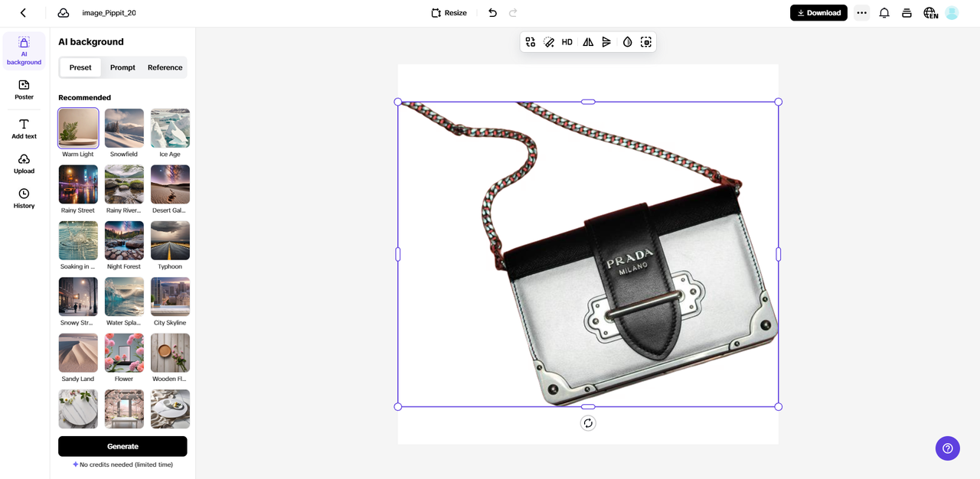This screenshot has height=479, width=980.
Task: Select the replace background icon in the toolbar
Action: [x=531, y=42]
